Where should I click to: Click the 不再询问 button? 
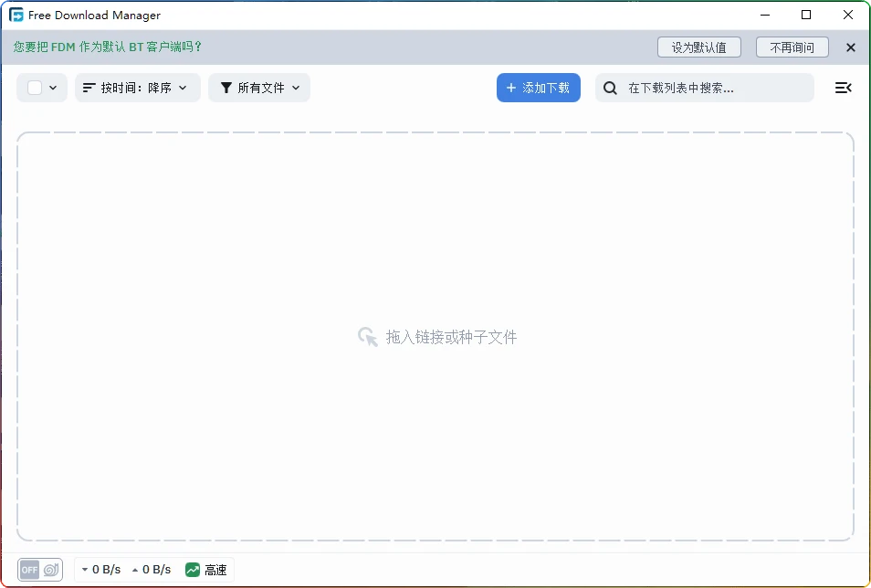coord(792,47)
